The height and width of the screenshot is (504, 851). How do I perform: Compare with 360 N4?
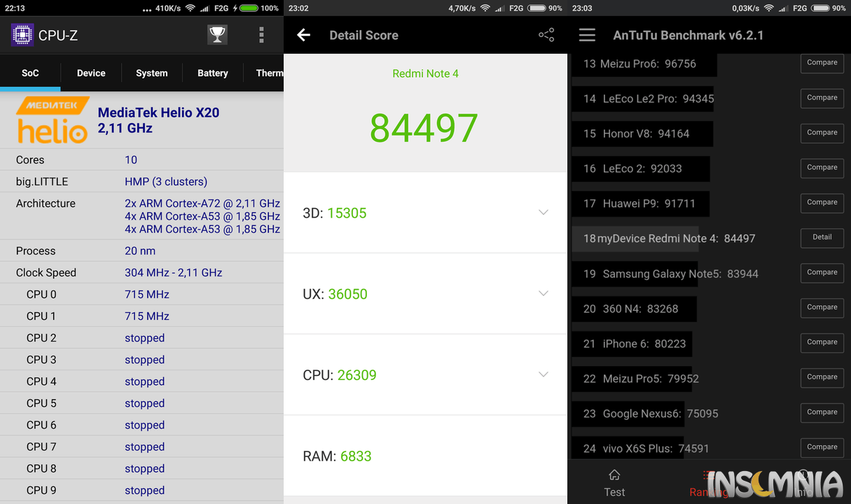[x=822, y=307]
